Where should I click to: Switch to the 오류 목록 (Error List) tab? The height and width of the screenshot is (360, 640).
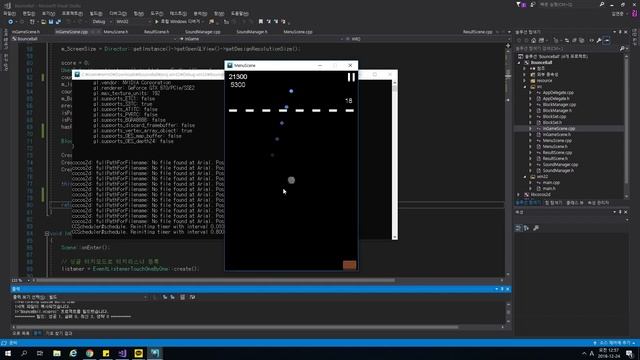(20, 333)
